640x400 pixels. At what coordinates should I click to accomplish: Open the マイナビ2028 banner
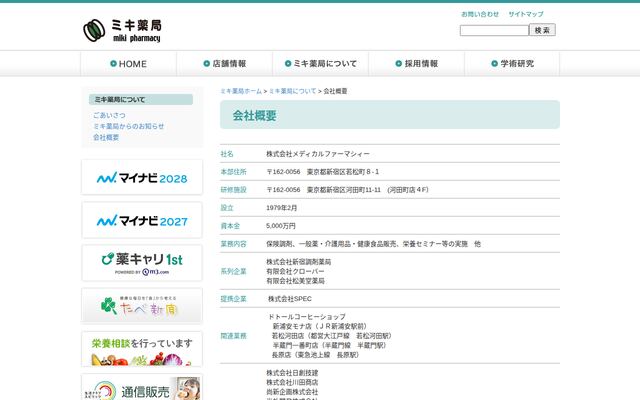click(x=142, y=178)
